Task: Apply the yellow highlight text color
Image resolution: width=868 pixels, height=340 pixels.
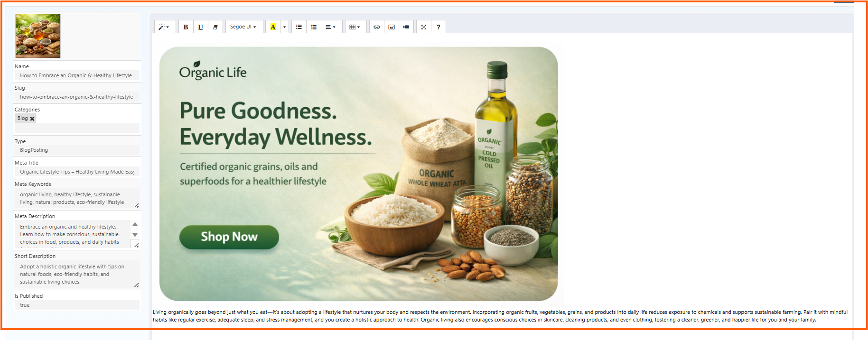Action: (x=273, y=27)
